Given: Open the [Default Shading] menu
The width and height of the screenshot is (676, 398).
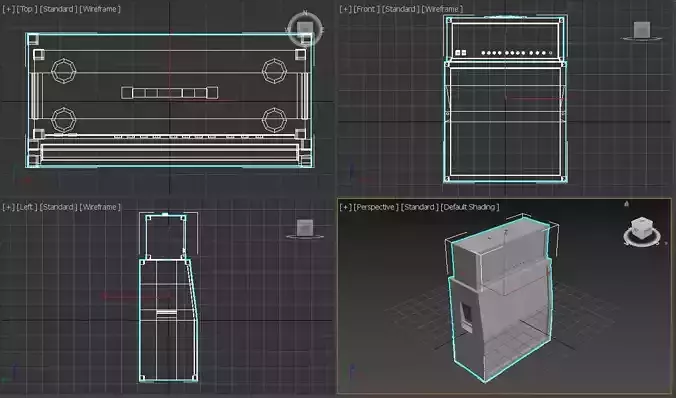Looking at the screenshot, I should tap(470, 207).
